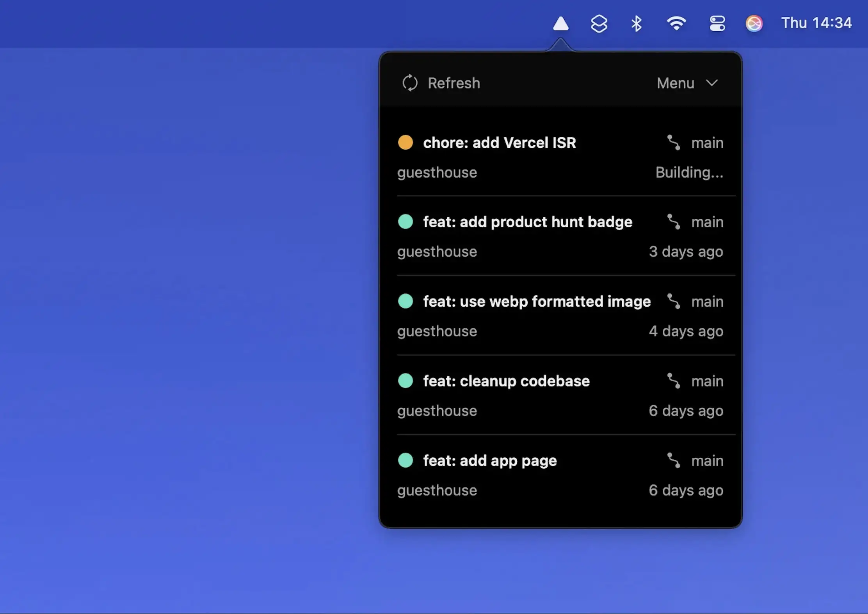Click green dot for add app page
Viewport: 868px width, 614px height.
tap(406, 460)
